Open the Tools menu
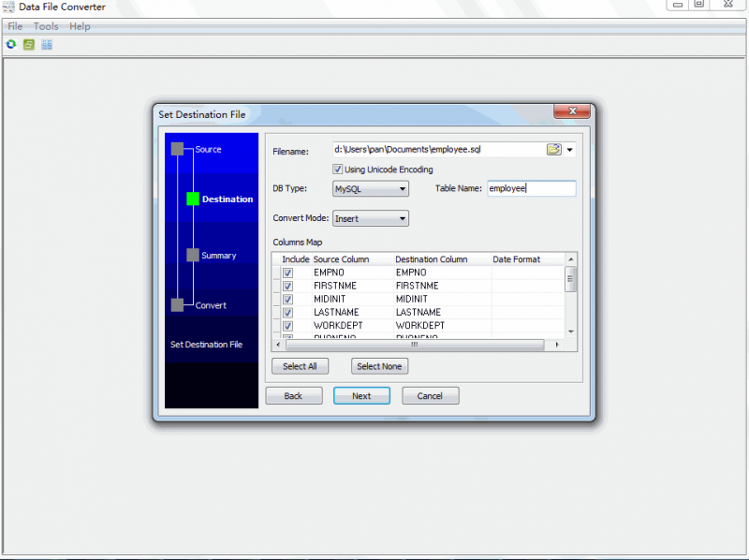 point(46,26)
